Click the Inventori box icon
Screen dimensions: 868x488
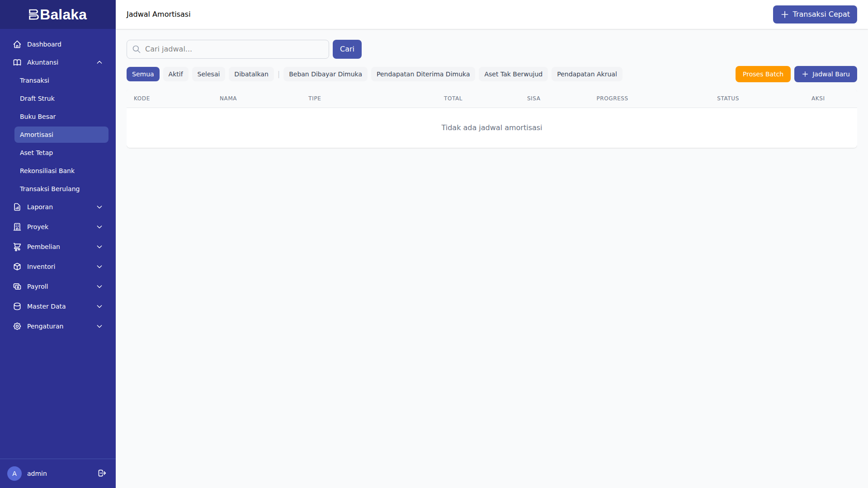pos(17,267)
